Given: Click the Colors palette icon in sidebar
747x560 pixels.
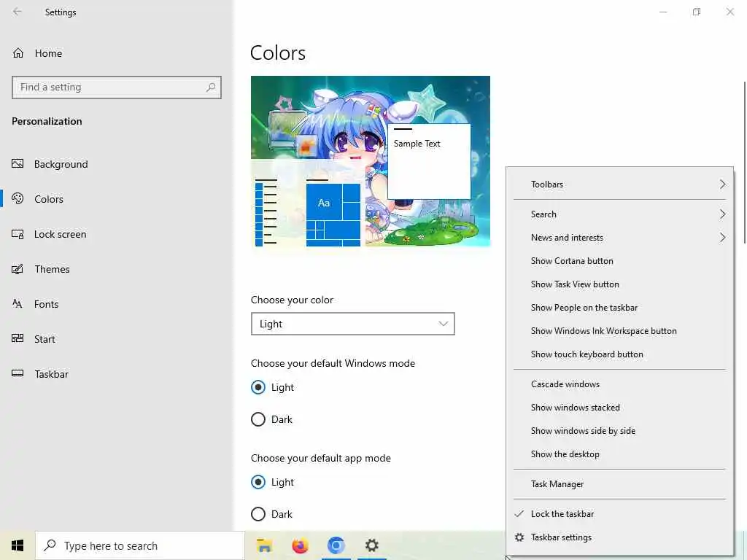Looking at the screenshot, I should pyautogui.click(x=18, y=198).
